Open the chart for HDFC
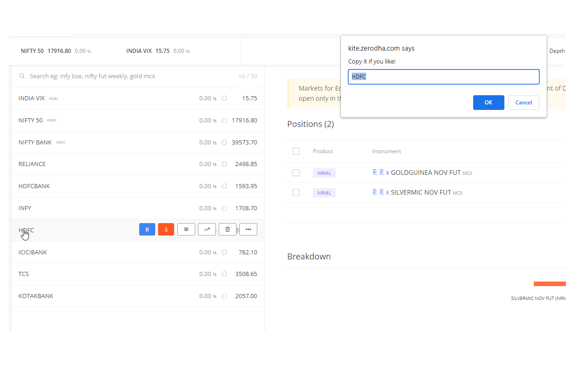Viewport: 588px width, 368px height. [x=207, y=229]
